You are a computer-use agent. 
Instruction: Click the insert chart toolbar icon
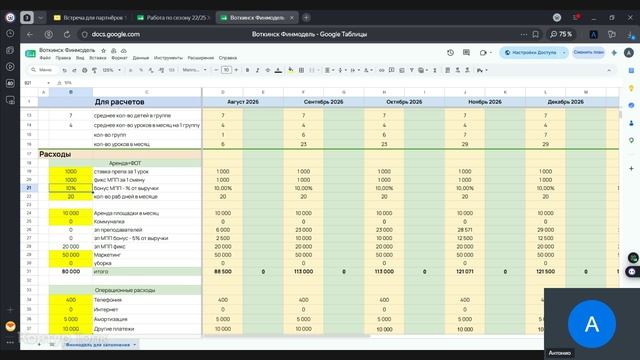coord(402,70)
